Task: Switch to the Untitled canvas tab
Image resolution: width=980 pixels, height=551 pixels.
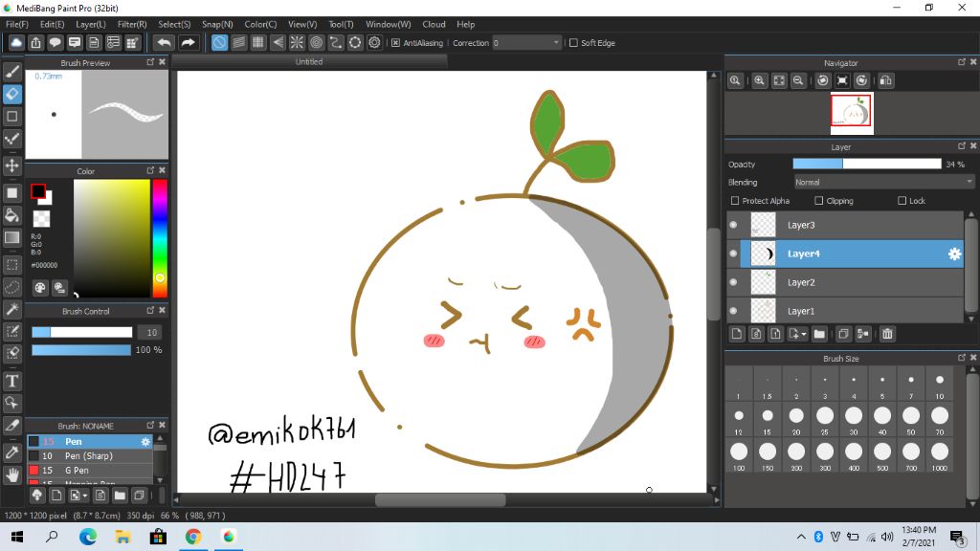Action: (x=309, y=62)
